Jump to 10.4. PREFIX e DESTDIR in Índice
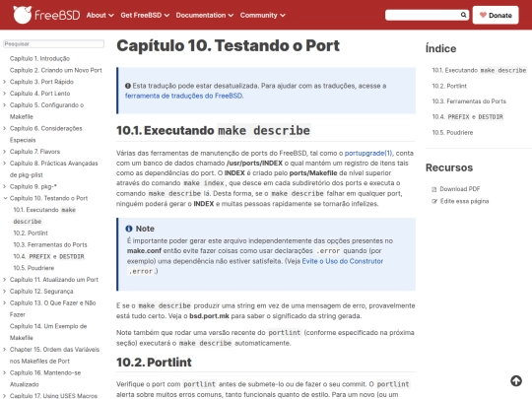This screenshot has height=399, width=532. (468, 116)
